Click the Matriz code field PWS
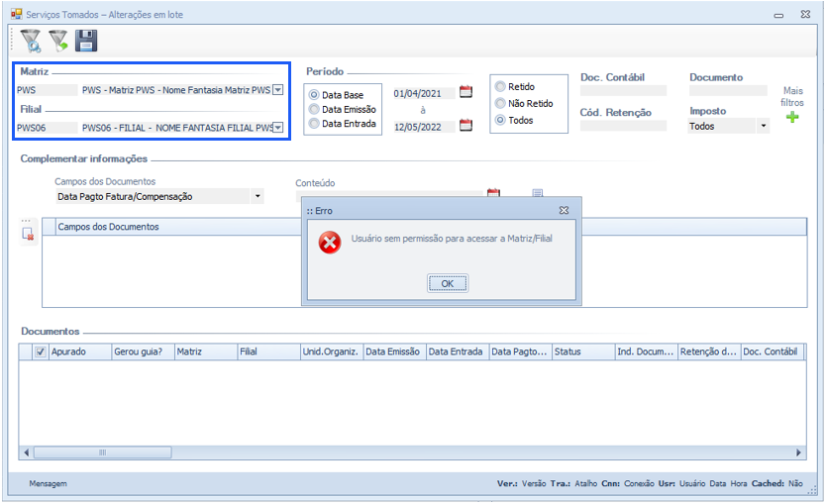This screenshot has height=504, width=826. (x=47, y=90)
